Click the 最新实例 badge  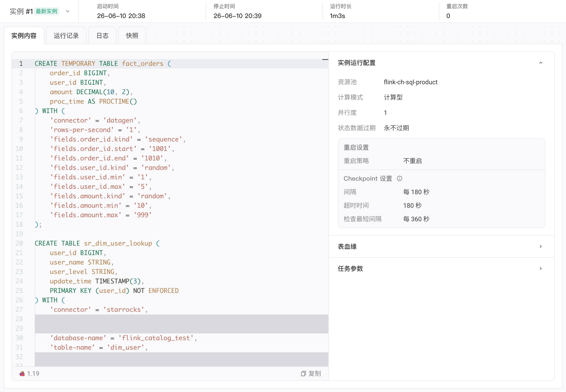pos(46,11)
